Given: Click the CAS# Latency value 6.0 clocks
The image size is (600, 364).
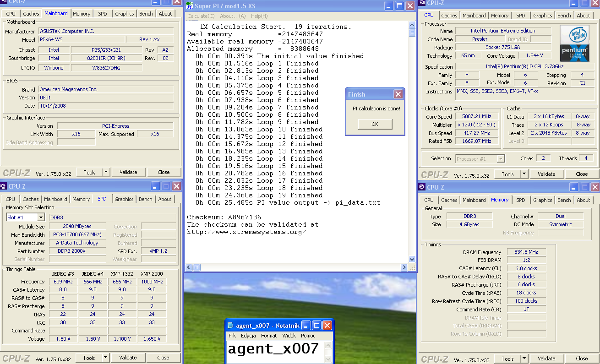Looking at the screenshot, I should point(526,268).
